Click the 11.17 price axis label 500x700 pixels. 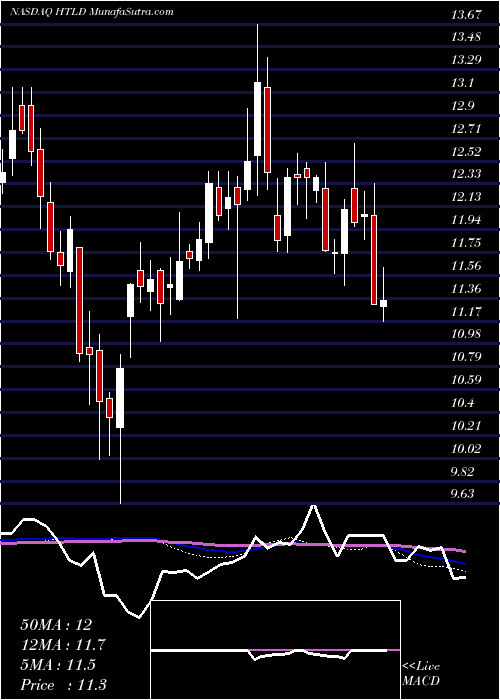click(466, 311)
